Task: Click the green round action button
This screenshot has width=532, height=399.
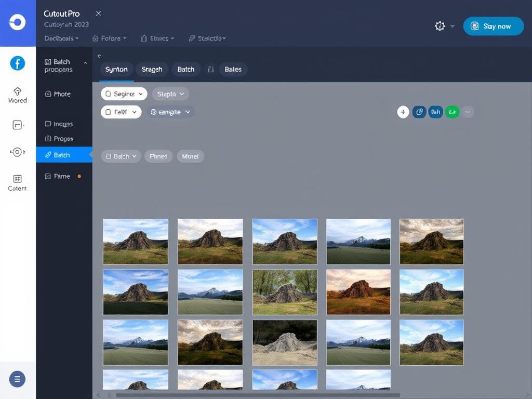Action: [x=452, y=112]
